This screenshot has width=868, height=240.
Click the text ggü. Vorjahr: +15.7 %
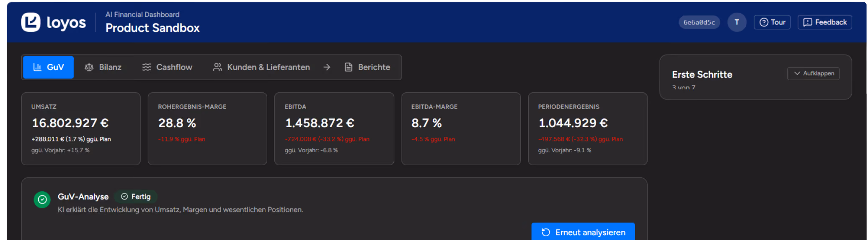click(x=60, y=150)
